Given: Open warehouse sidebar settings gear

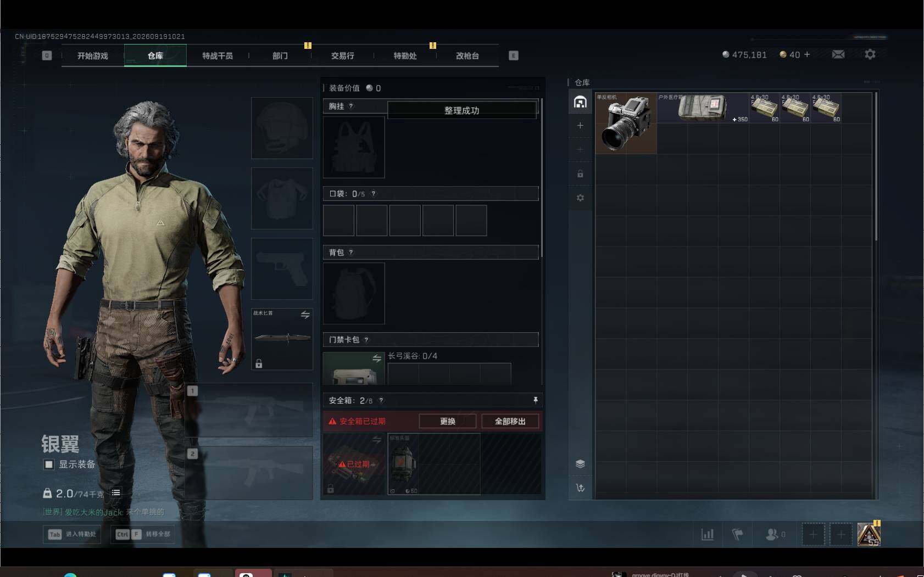Looking at the screenshot, I should 580,198.
